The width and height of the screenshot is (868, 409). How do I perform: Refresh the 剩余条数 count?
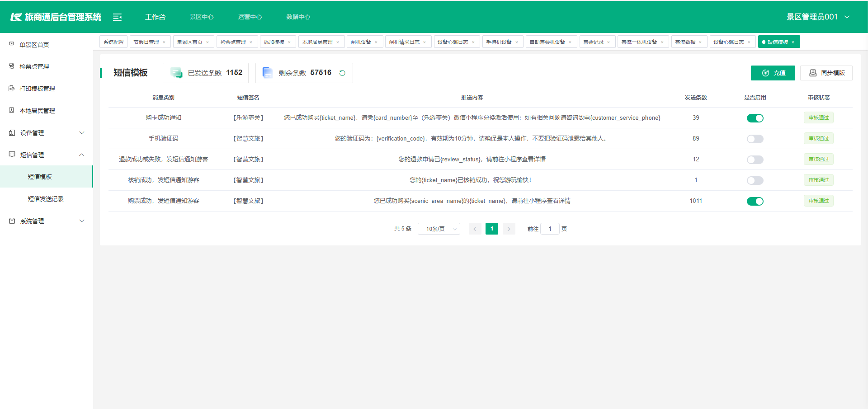(342, 73)
